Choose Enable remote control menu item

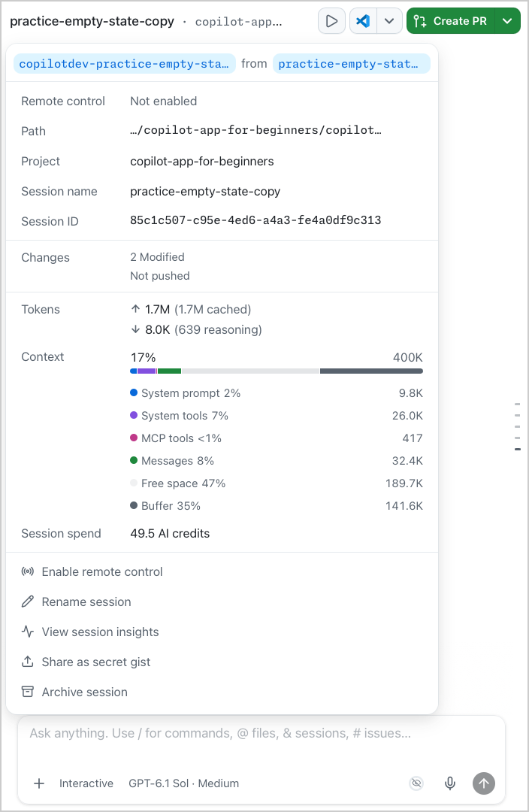click(222, 571)
